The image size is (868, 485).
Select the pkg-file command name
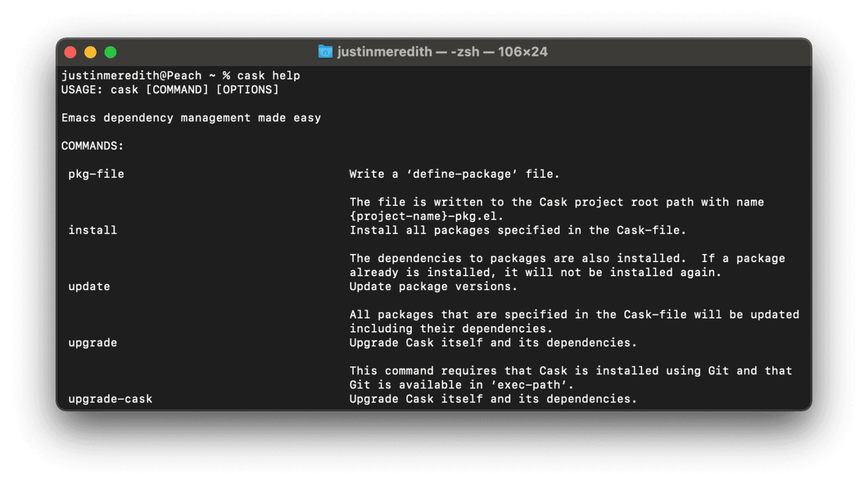coord(96,174)
